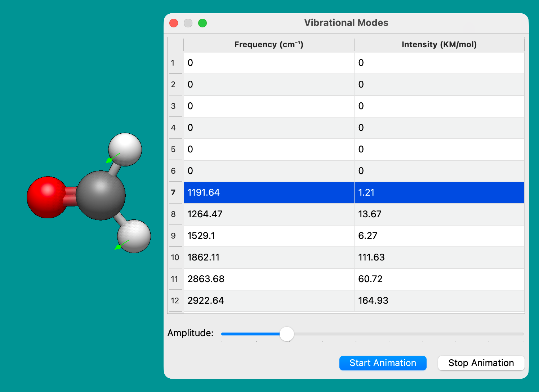Choose the 1862.11 vibrational mode
This screenshot has height=392, width=539.
click(x=268, y=257)
